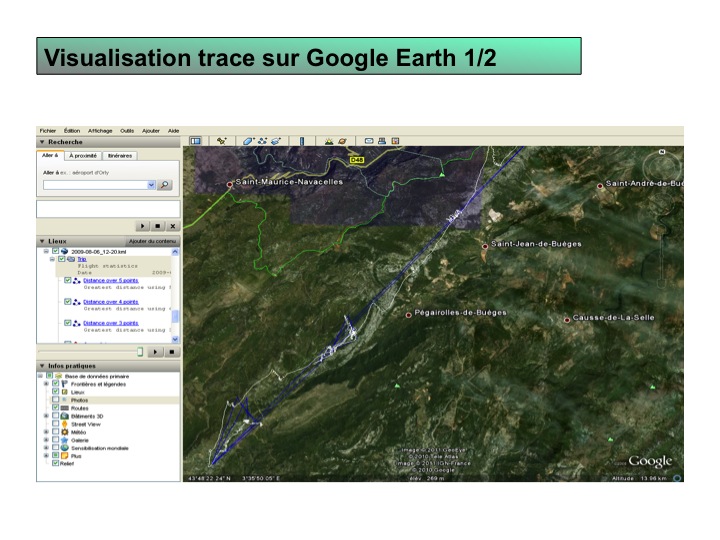Click the Street View pegman layer icon
Image resolution: width=720 pixels, height=540 pixels.
tap(65, 424)
